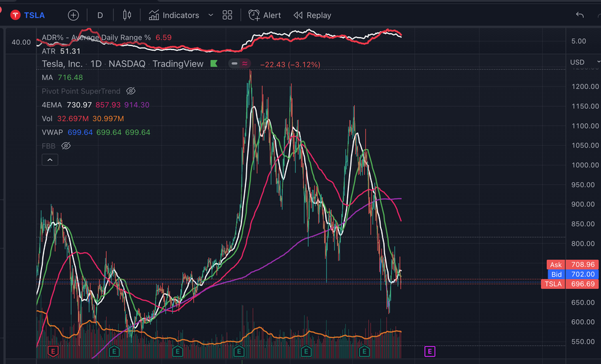Open the indicator templates grid icon
The image size is (601, 364).
click(228, 15)
